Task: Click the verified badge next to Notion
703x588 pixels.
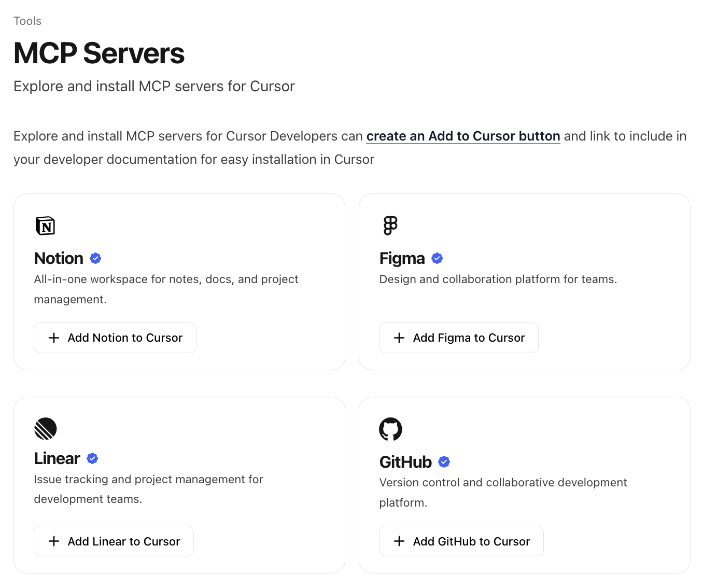Action: [95, 258]
